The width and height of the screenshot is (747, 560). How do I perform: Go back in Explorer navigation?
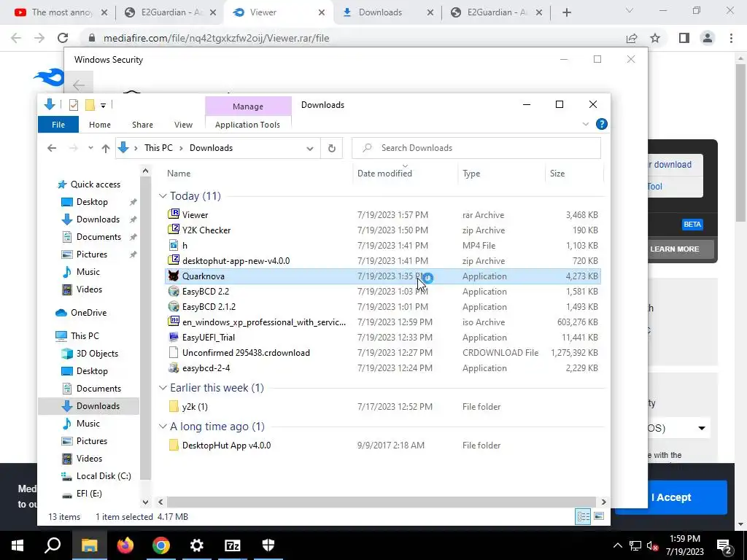(x=52, y=148)
